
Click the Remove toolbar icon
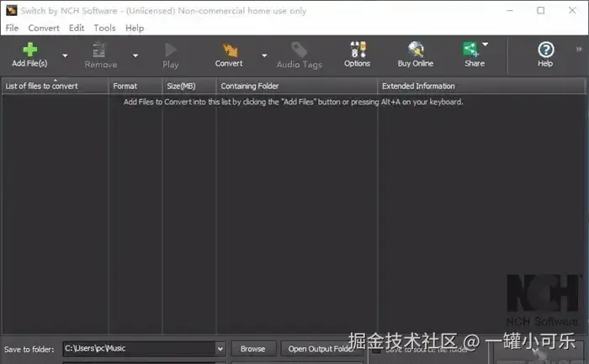[98, 50]
